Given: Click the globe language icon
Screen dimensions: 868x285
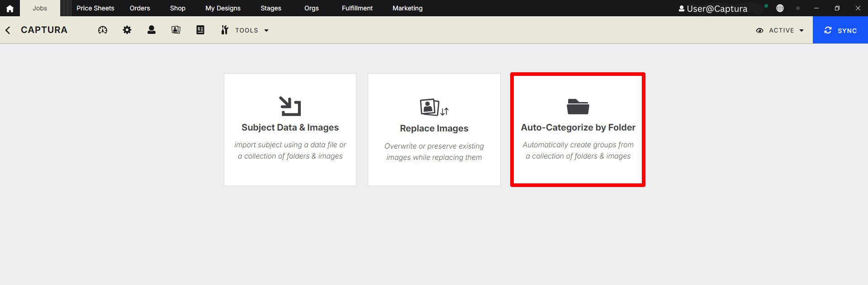Looking at the screenshot, I should tap(780, 8).
